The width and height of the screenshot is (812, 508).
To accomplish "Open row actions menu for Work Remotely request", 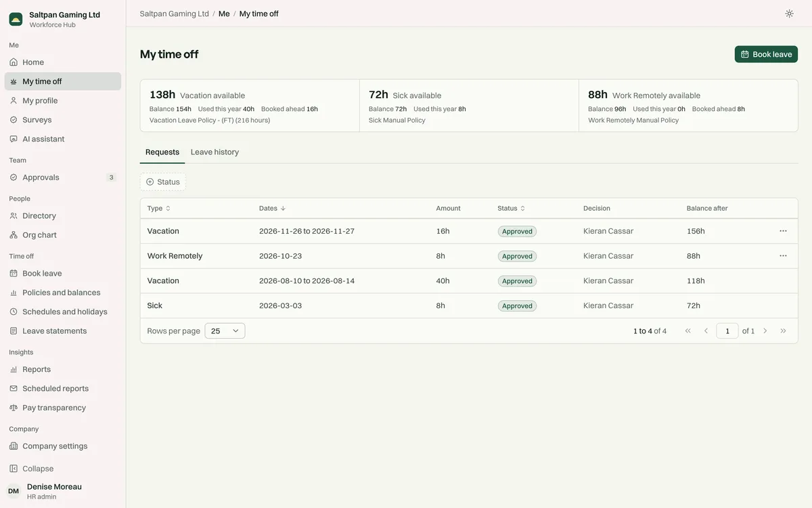I will point(783,256).
